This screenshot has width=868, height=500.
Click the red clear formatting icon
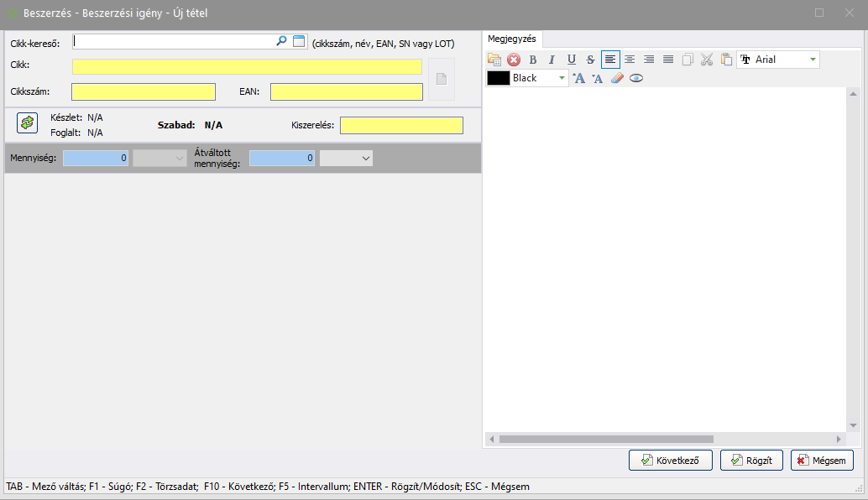coord(514,60)
